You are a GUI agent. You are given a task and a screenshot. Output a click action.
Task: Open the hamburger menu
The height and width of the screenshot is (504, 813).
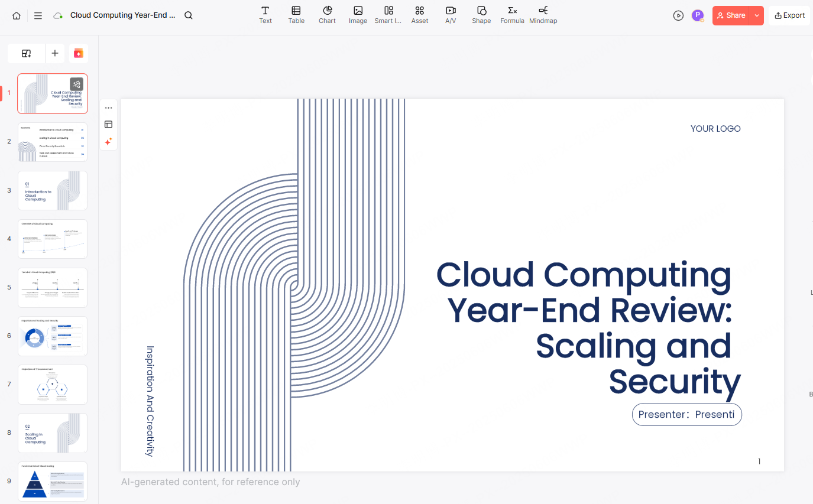(x=38, y=15)
